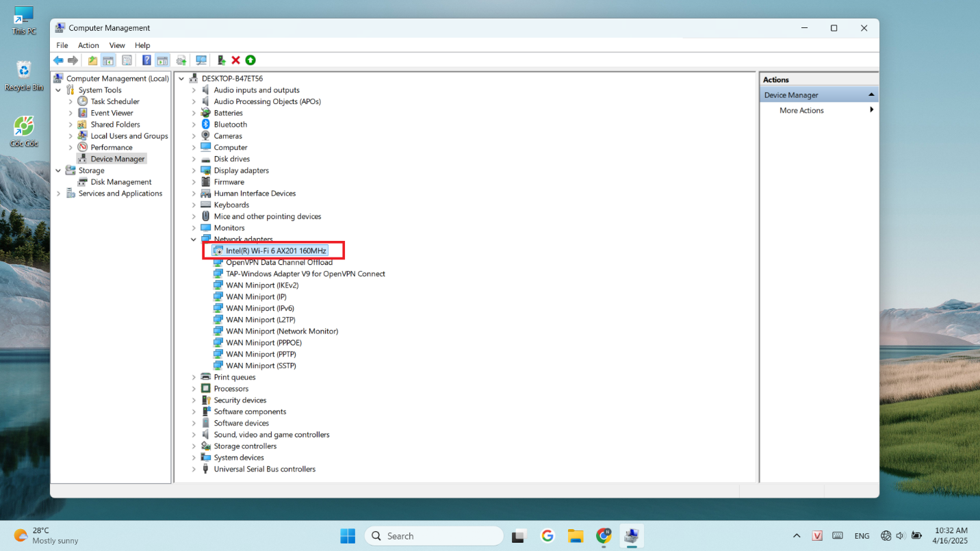Enable device using green arrow icon
980x551 pixels.
click(250, 60)
